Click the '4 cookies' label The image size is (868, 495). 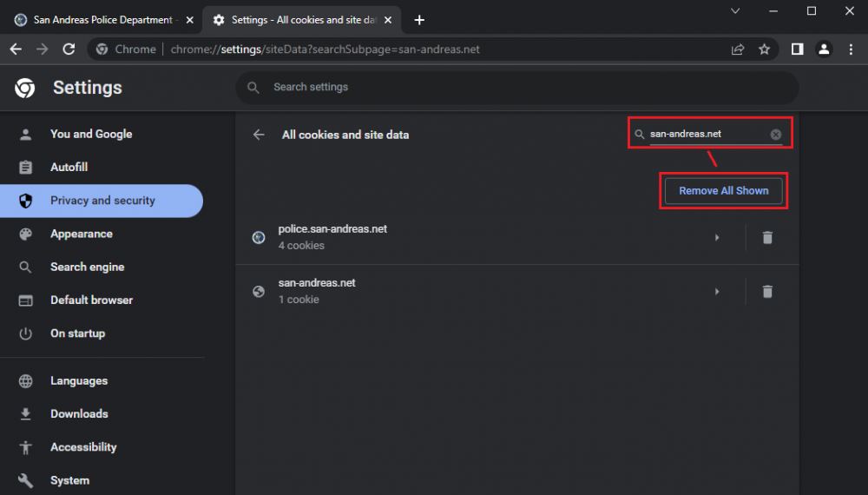pos(301,245)
